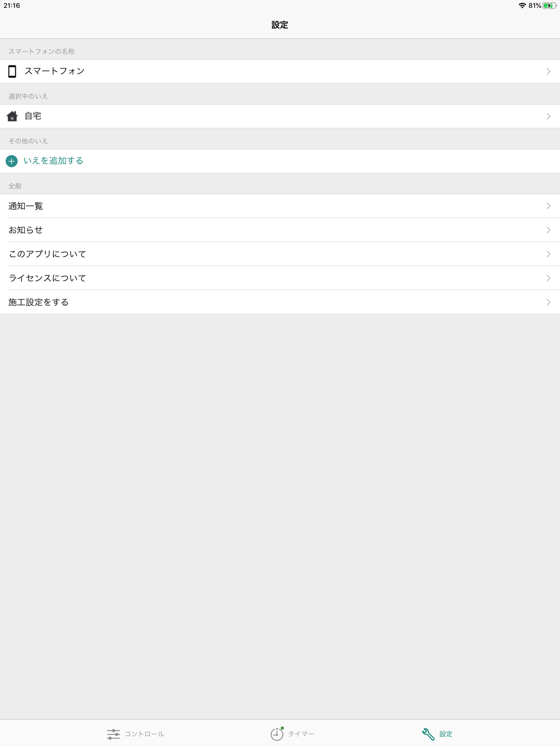
Task: Switch to the コントロール tab
Action: [x=136, y=734]
